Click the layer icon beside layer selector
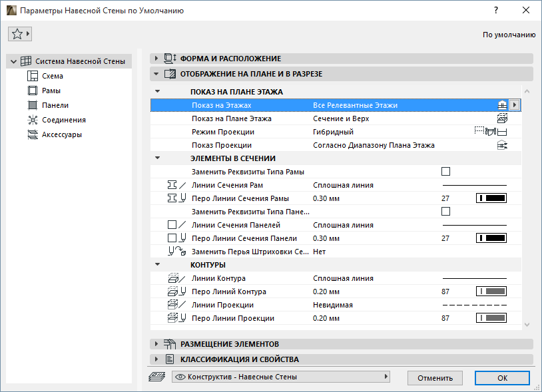 (157, 377)
